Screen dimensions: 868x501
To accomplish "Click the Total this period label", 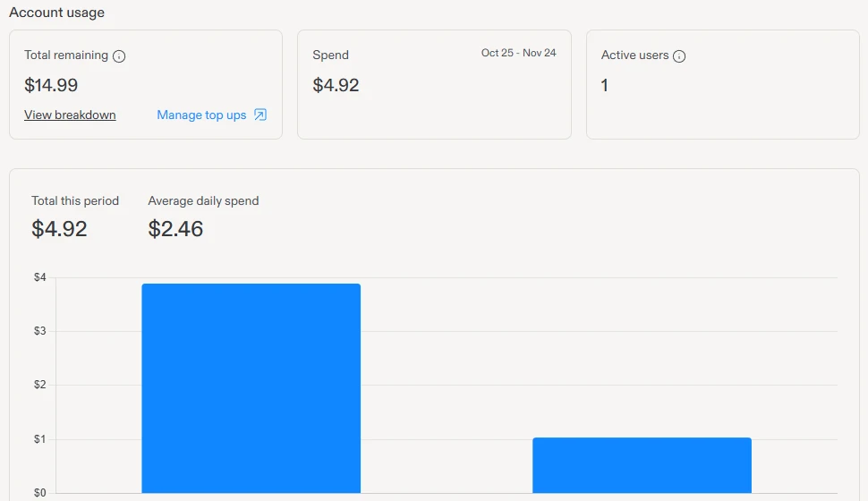I will pos(75,200).
